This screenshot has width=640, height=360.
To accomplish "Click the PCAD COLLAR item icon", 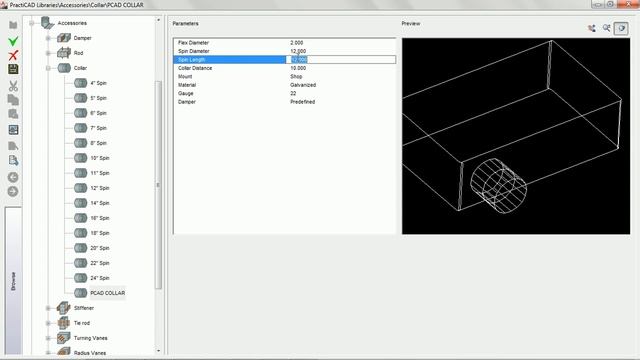I will pos(80,293).
